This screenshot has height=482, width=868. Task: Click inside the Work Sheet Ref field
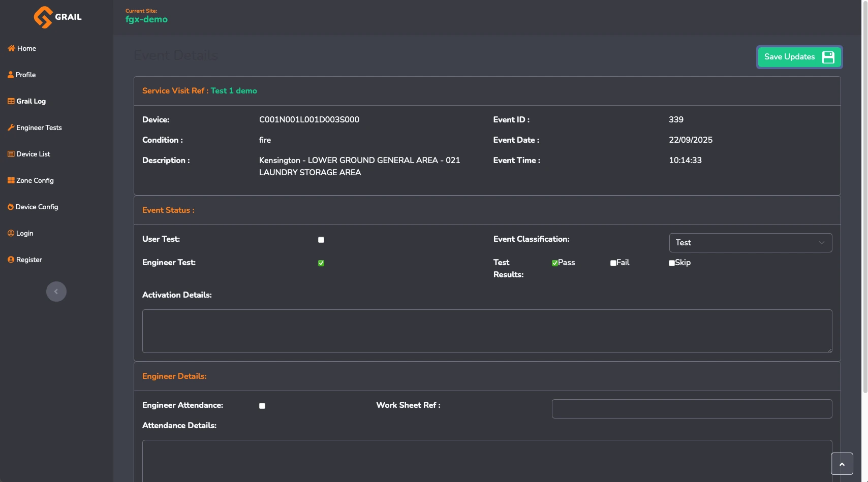coord(692,409)
